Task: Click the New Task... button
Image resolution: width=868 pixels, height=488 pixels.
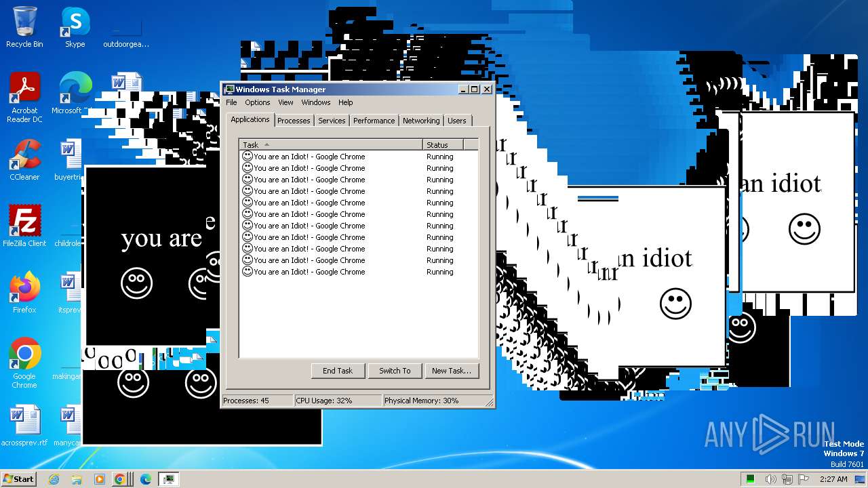Action: (452, 371)
